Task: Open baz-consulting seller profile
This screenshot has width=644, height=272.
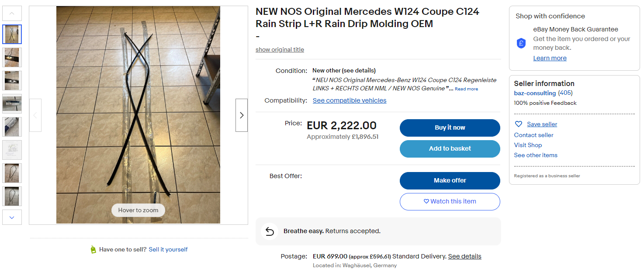Action: coord(535,93)
